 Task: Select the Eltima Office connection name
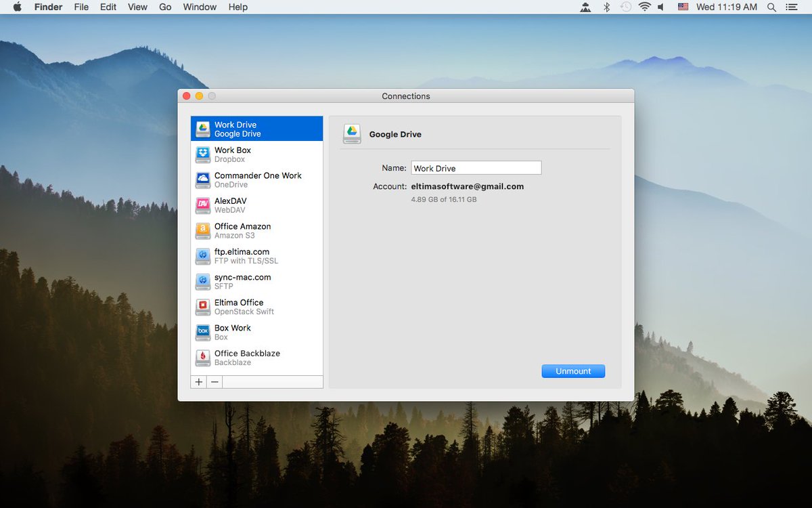239,303
